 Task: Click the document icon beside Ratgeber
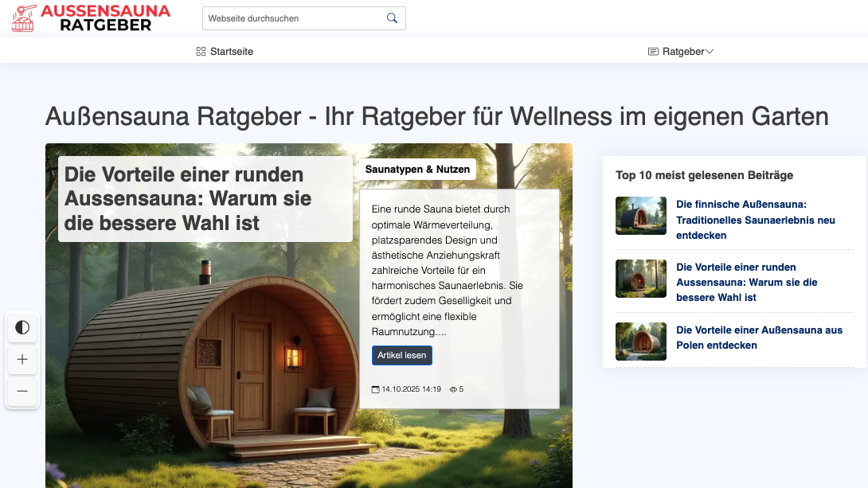pos(652,50)
